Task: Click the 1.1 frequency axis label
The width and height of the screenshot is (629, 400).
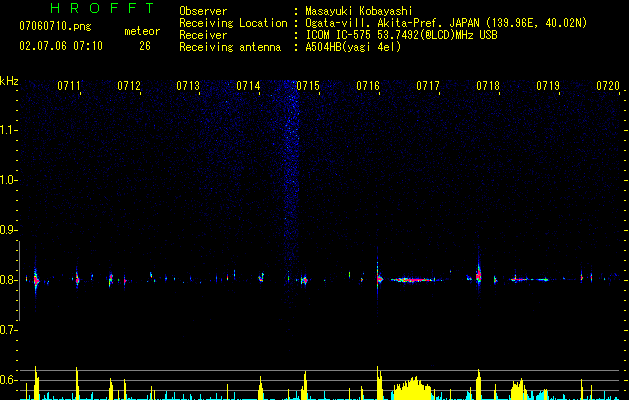Action: coord(8,130)
